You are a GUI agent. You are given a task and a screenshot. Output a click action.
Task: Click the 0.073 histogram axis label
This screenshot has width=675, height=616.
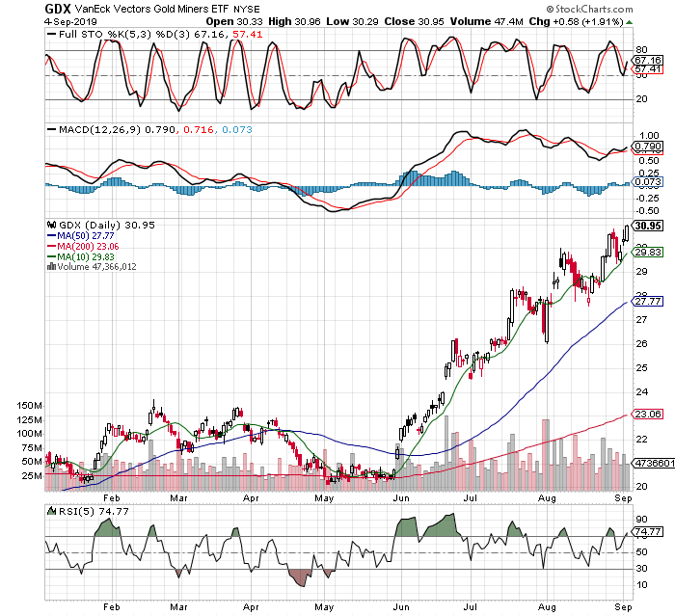(647, 182)
